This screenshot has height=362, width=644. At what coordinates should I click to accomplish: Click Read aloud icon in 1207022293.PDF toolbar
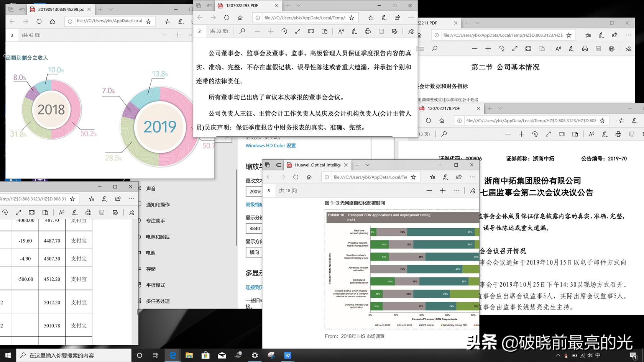340,31
